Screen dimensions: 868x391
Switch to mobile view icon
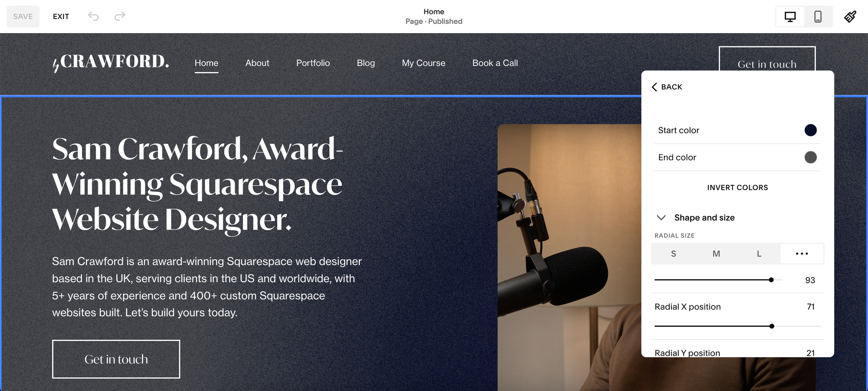pos(818,17)
